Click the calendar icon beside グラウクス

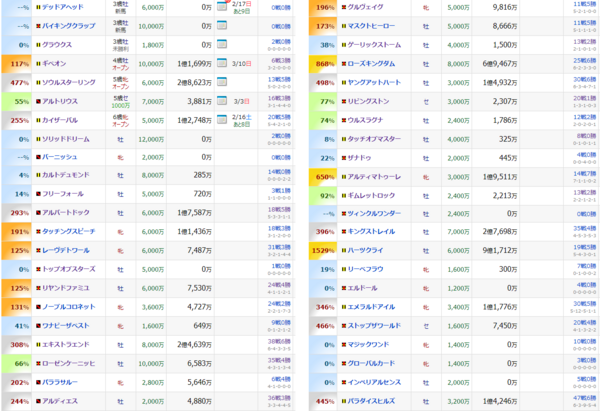coord(219,44)
